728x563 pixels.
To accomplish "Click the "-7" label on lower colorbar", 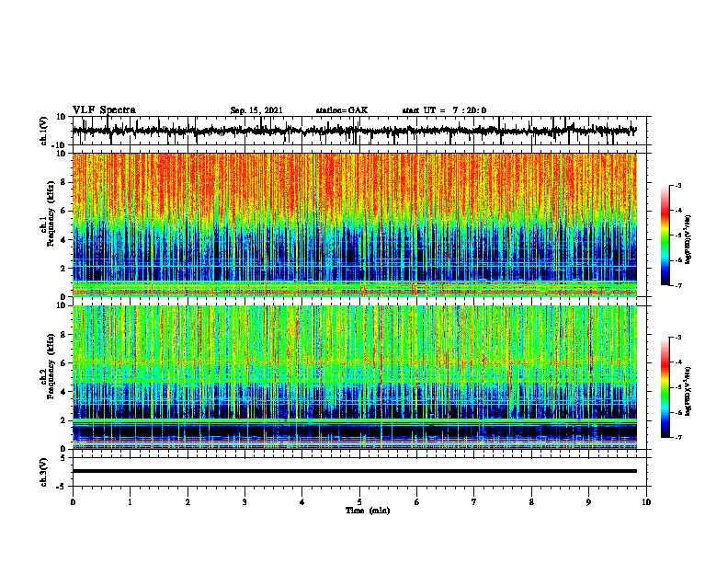I will tap(677, 438).
